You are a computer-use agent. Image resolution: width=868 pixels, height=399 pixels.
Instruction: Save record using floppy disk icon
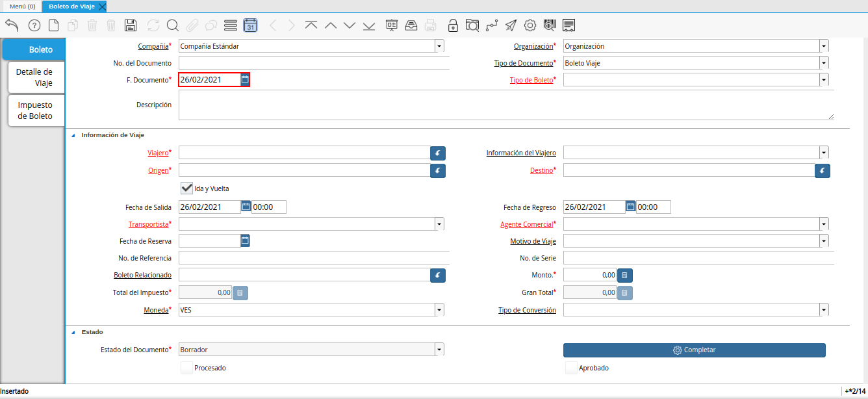pos(130,25)
